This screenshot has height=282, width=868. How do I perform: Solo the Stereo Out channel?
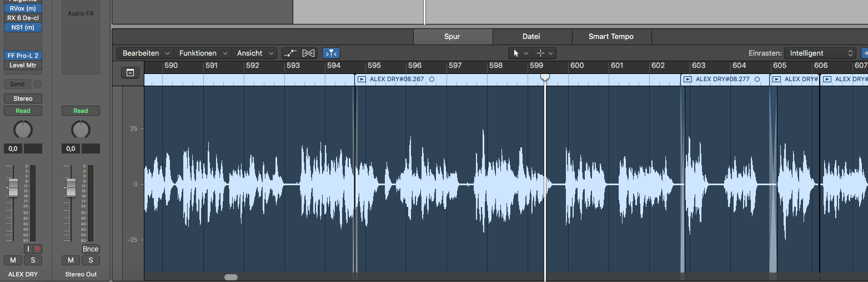tap(91, 260)
